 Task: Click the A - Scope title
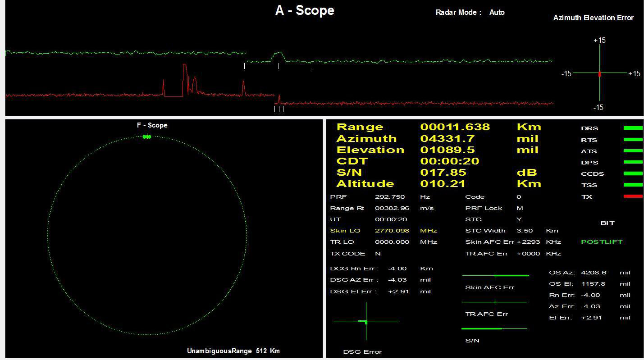(x=305, y=10)
